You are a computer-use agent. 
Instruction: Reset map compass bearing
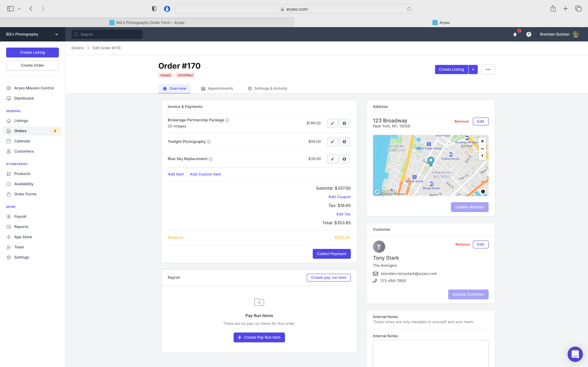pos(482,156)
